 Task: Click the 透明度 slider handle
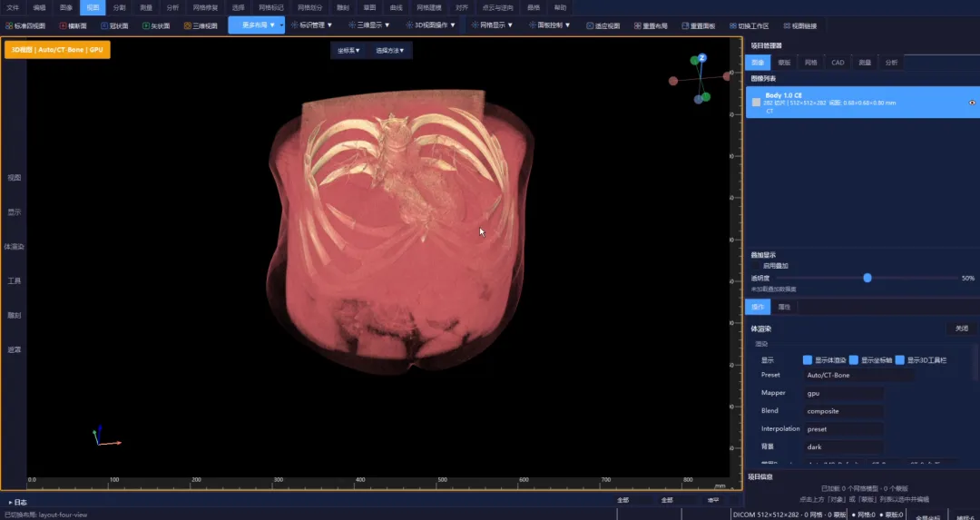click(x=867, y=278)
